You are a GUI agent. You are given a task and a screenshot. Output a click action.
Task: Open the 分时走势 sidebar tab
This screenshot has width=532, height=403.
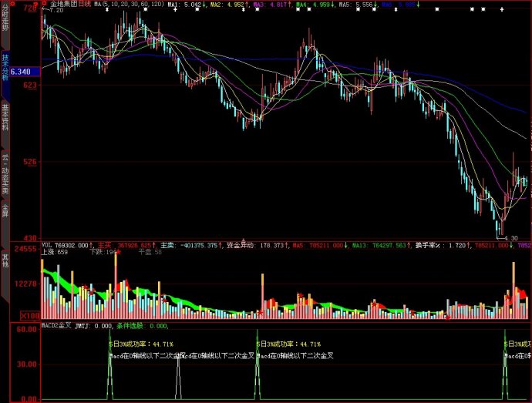click(5, 22)
